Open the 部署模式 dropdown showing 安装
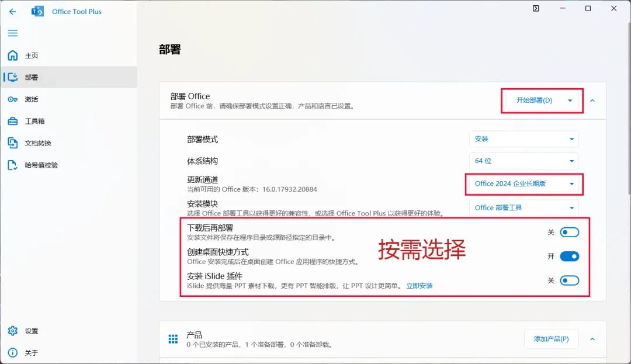Viewport: 631px width, 364px height. tap(523, 139)
